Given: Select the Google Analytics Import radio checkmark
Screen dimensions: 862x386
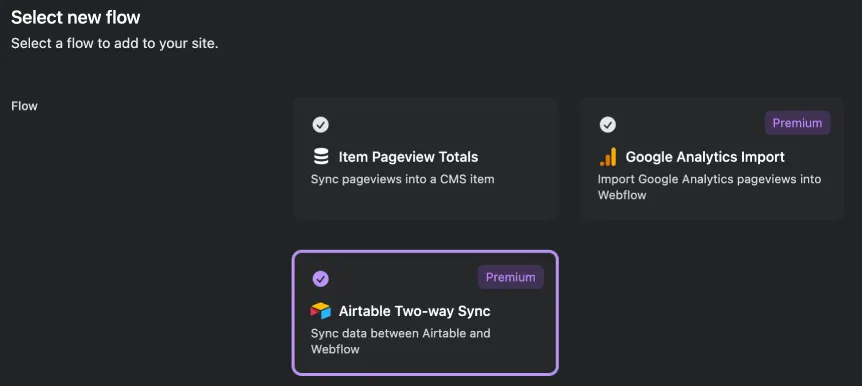Looking at the screenshot, I should 607,125.
